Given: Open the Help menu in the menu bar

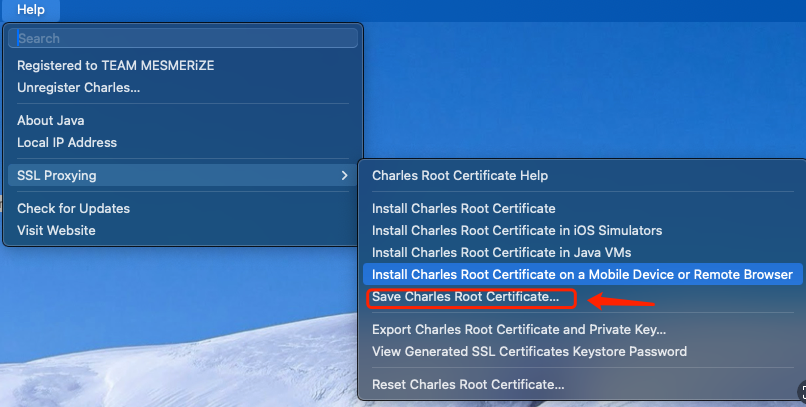Looking at the screenshot, I should point(30,10).
